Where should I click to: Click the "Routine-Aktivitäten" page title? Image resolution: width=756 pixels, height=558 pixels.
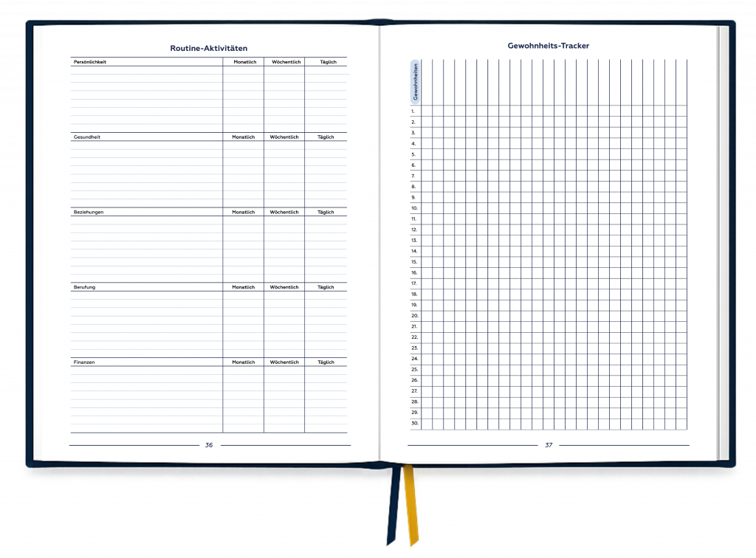(209, 48)
